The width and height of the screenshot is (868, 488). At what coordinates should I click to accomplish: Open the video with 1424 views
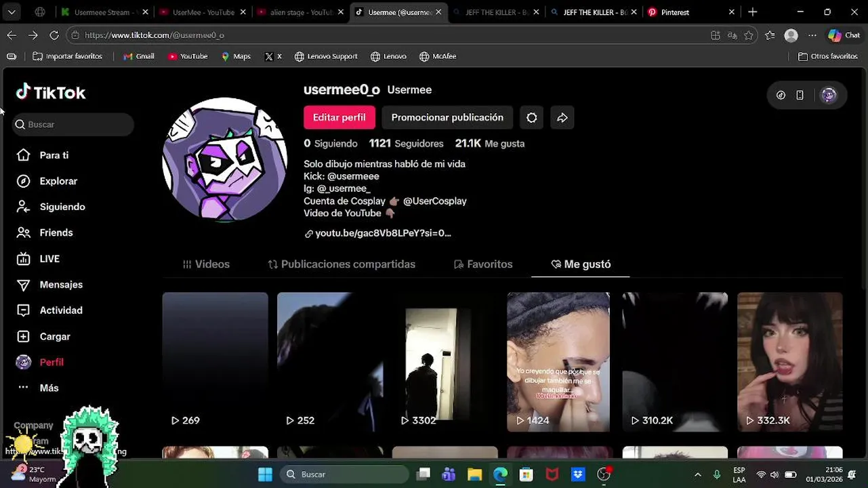click(558, 362)
